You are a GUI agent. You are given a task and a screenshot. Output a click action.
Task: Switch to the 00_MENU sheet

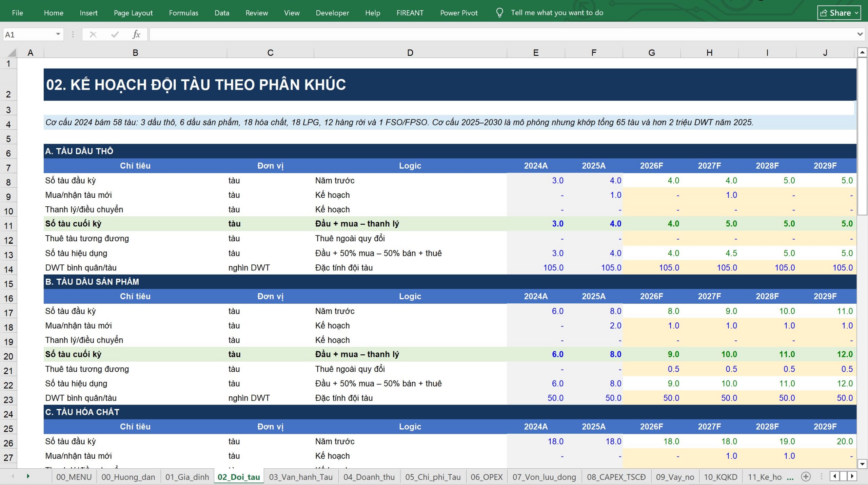pos(74,477)
